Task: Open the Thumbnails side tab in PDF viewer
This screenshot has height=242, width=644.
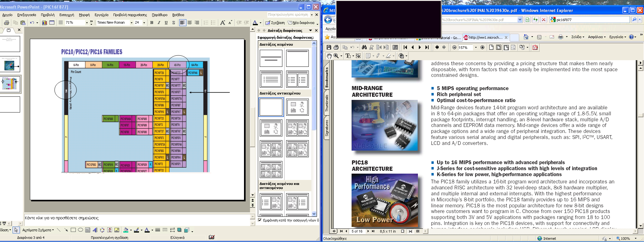Action: click(327, 103)
